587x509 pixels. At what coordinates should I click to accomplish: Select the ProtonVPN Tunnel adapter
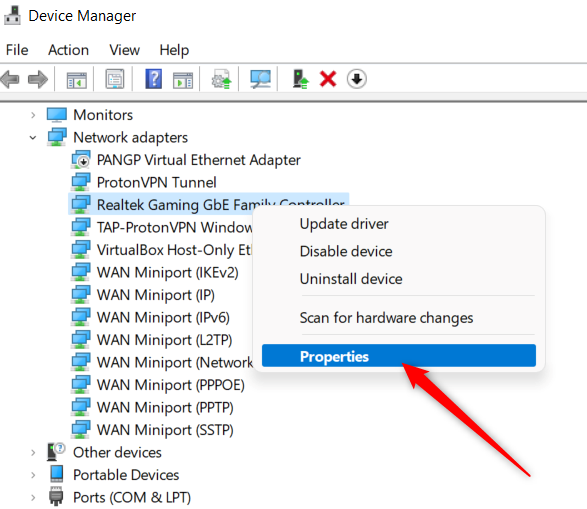pos(144,183)
